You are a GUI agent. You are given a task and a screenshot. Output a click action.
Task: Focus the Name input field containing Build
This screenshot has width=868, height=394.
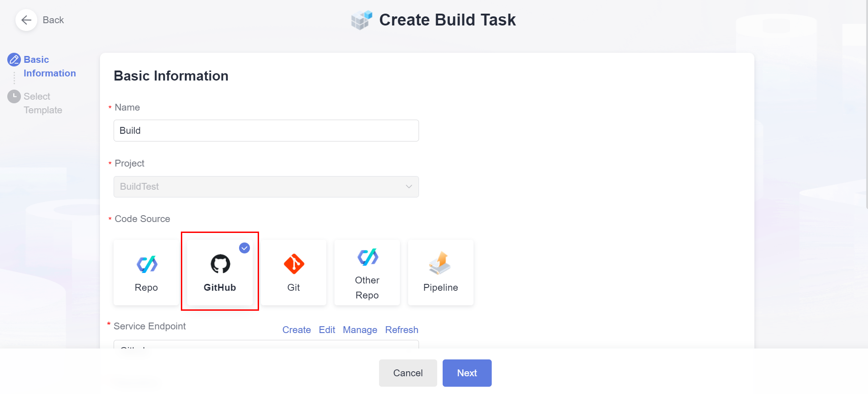coord(266,131)
